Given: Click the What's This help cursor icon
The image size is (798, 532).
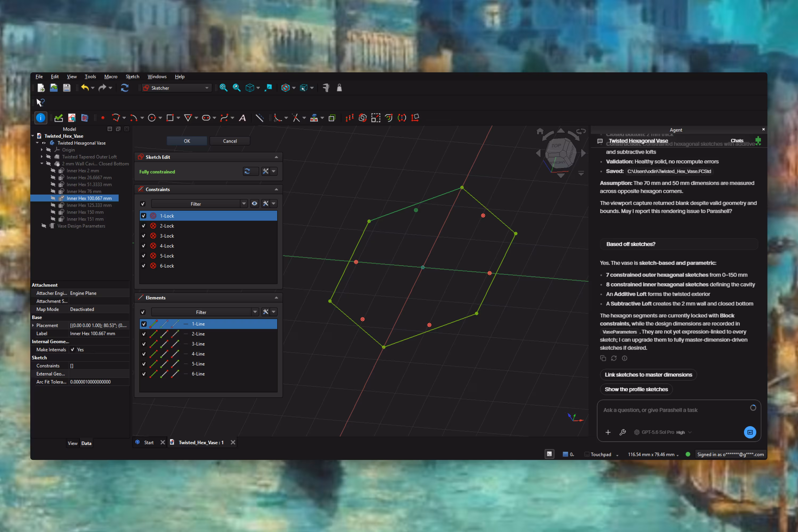Looking at the screenshot, I should [40, 102].
